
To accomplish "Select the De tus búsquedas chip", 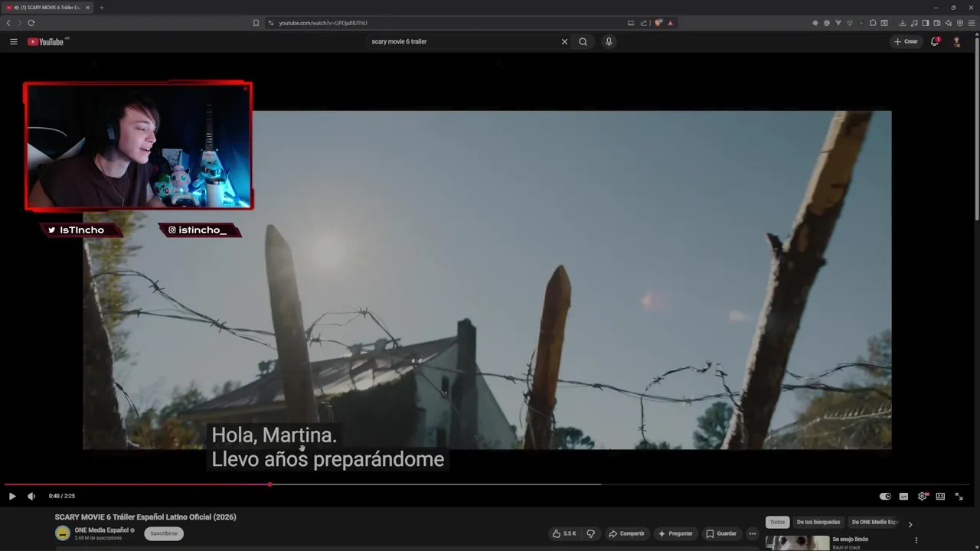I will pyautogui.click(x=818, y=522).
